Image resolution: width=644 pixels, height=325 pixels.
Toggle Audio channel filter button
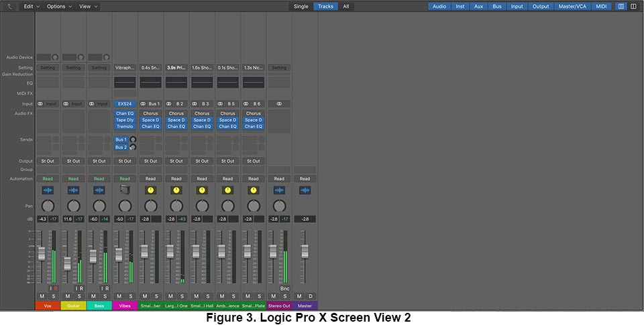click(439, 6)
